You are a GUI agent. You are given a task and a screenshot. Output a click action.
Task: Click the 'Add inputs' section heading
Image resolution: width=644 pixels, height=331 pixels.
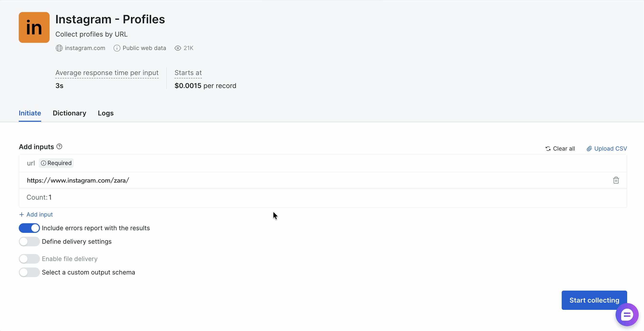click(37, 147)
